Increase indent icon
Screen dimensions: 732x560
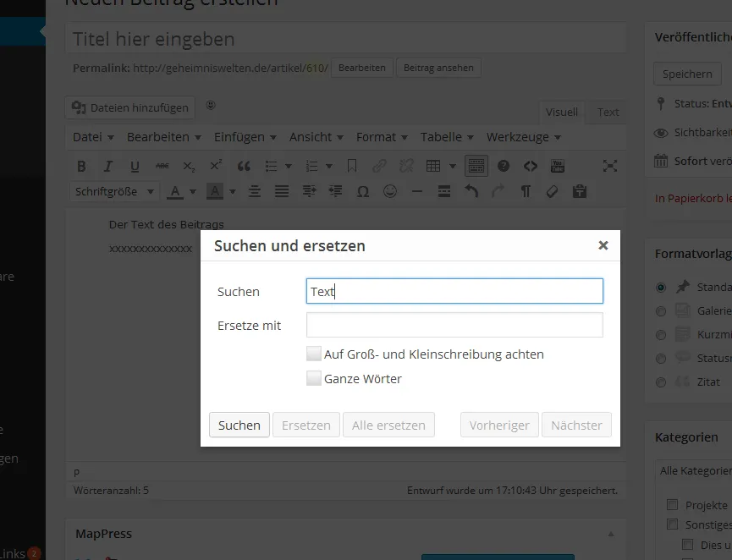[x=309, y=191]
